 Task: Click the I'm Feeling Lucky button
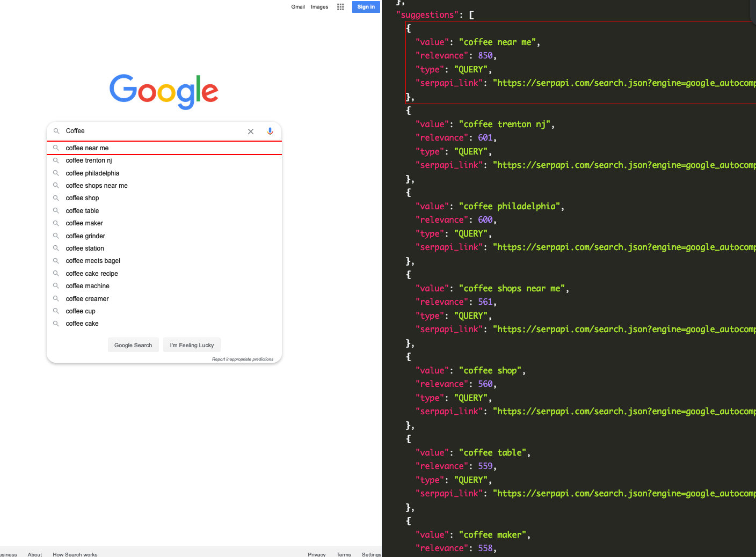coord(192,345)
